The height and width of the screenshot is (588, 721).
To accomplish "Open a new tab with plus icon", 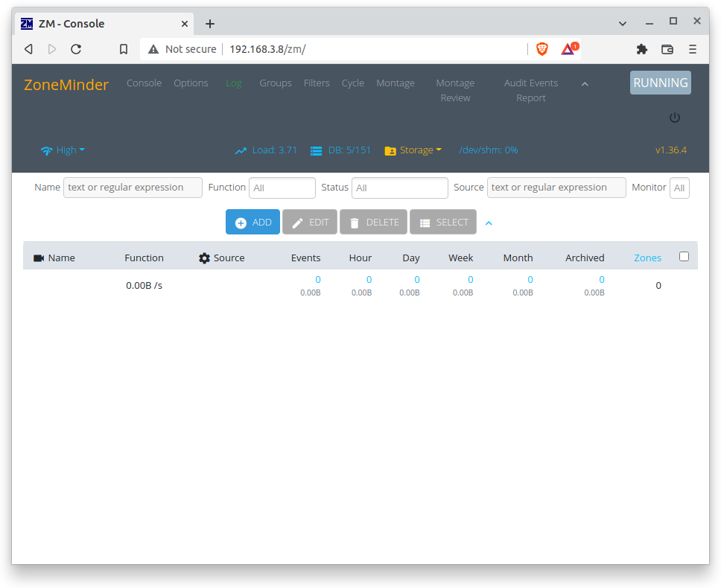I will (x=210, y=24).
